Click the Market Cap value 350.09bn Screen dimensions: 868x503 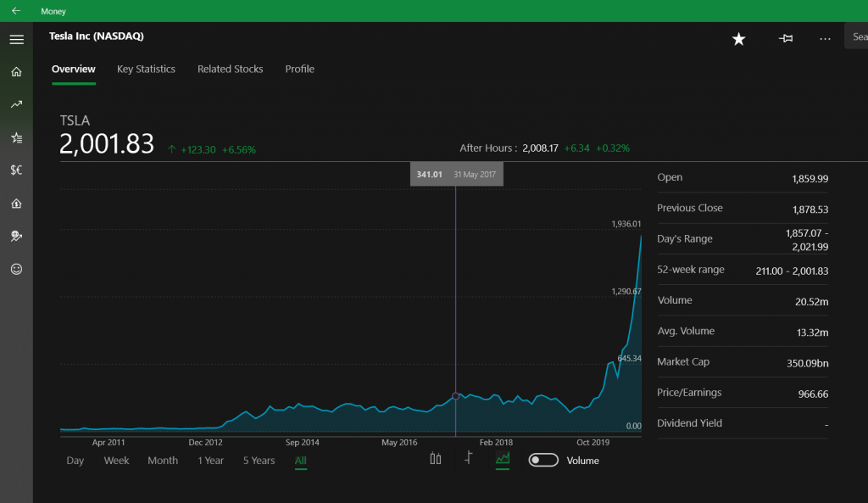808,363
